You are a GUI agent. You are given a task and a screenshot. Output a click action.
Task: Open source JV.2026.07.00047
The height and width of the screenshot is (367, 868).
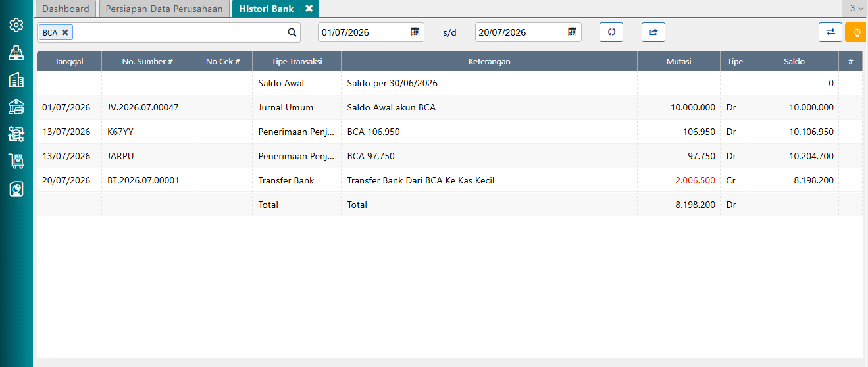(x=143, y=107)
